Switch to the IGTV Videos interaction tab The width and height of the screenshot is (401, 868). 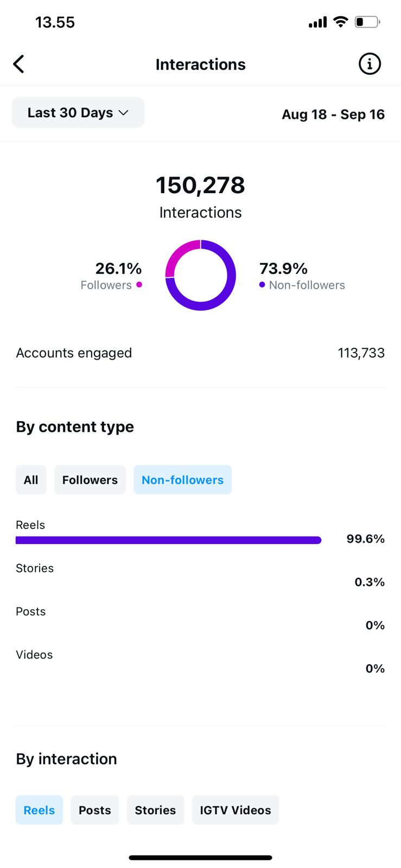(x=235, y=810)
